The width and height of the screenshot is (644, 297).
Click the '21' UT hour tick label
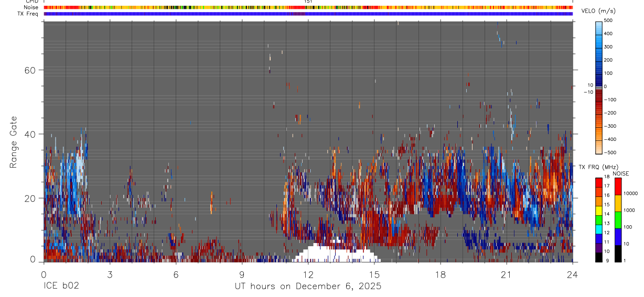click(x=507, y=274)
